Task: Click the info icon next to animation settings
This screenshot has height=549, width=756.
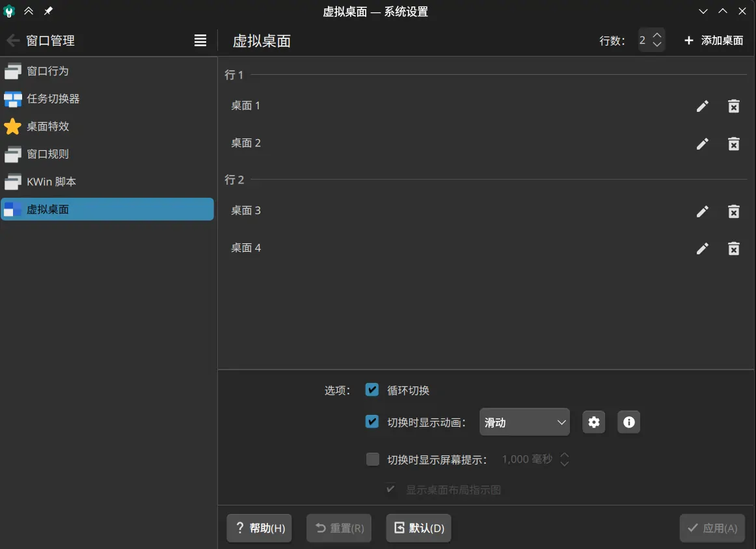Action: click(x=628, y=422)
